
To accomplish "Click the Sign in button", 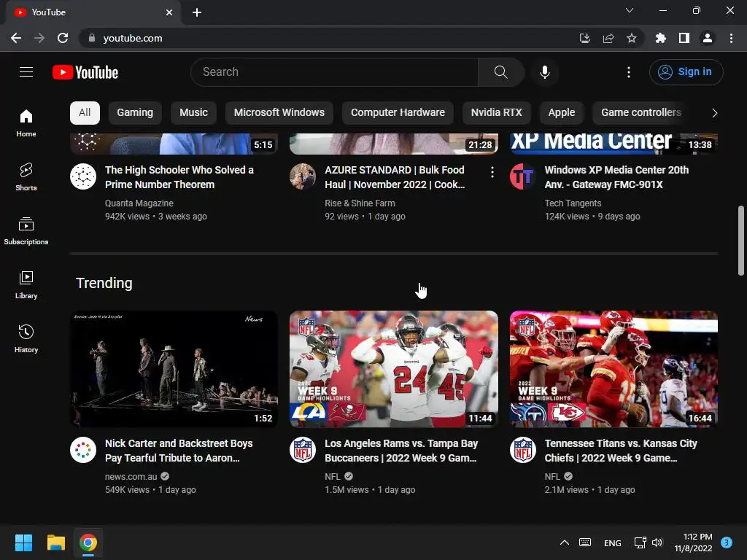I will click(686, 72).
